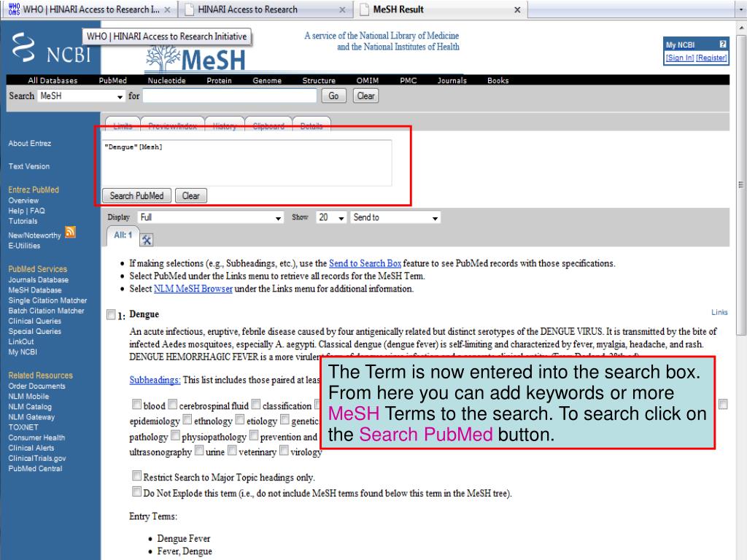The image size is (747, 560).
Task: Click the Go button
Action: [x=333, y=96]
